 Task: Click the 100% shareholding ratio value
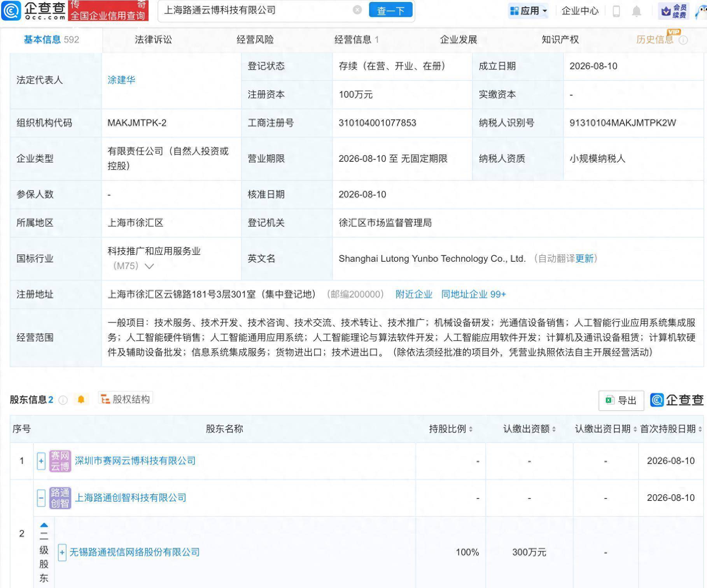point(467,552)
